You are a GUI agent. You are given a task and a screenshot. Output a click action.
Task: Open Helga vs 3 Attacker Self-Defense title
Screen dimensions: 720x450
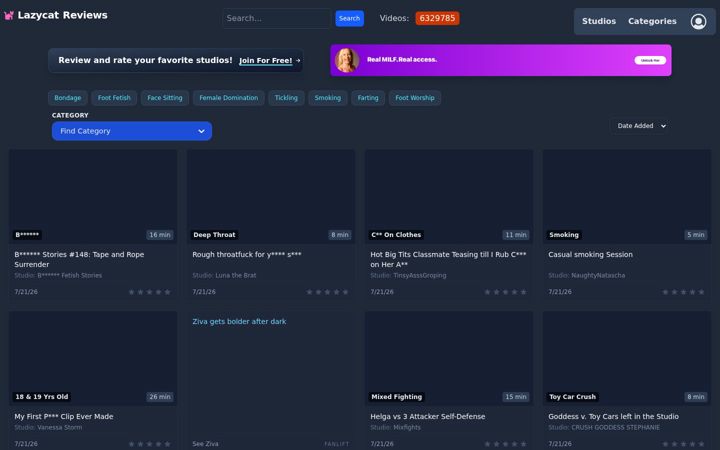[428, 416]
